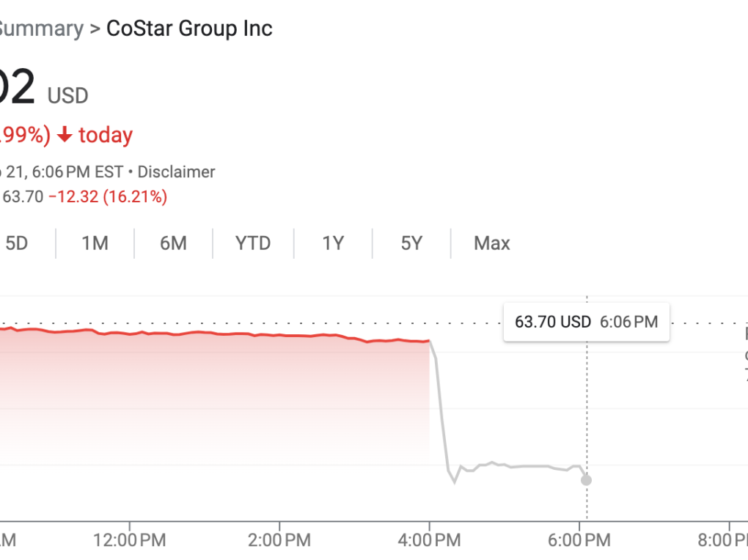This screenshot has height=560, width=748.
Task: Switch chart to 5D range
Action: [16, 243]
